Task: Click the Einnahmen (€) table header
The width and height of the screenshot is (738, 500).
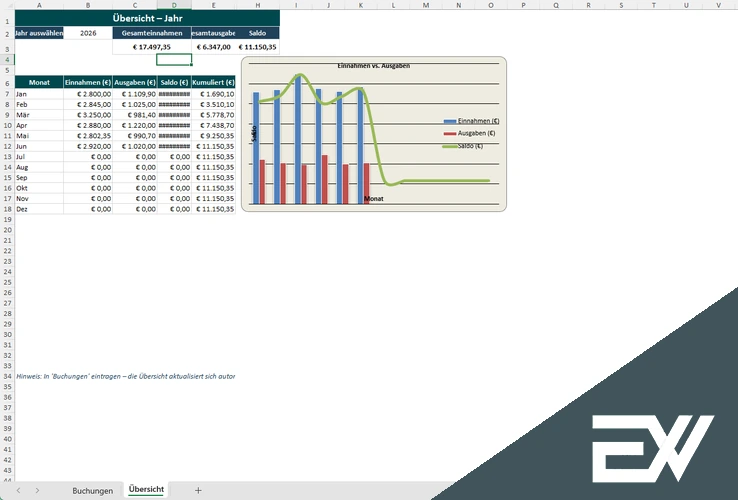Action: pos(88,82)
